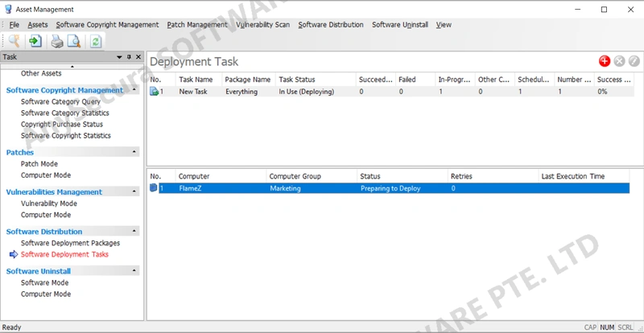Click the export document green arrow icon
The height and width of the screenshot is (333, 644).
tap(35, 41)
